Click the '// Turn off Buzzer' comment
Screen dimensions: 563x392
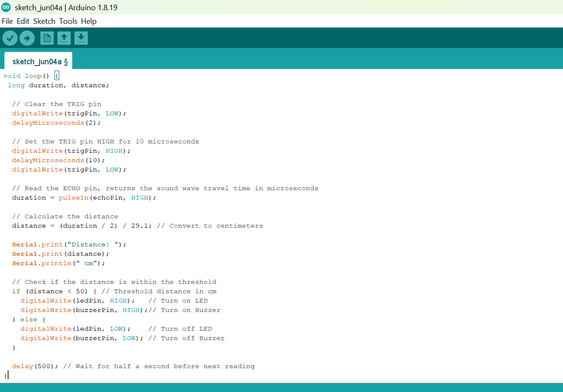click(187, 338)
